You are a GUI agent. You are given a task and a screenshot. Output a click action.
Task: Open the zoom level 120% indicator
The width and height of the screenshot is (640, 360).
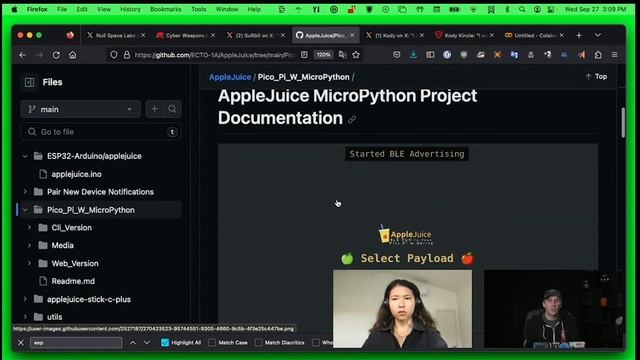tap(323, 55)
